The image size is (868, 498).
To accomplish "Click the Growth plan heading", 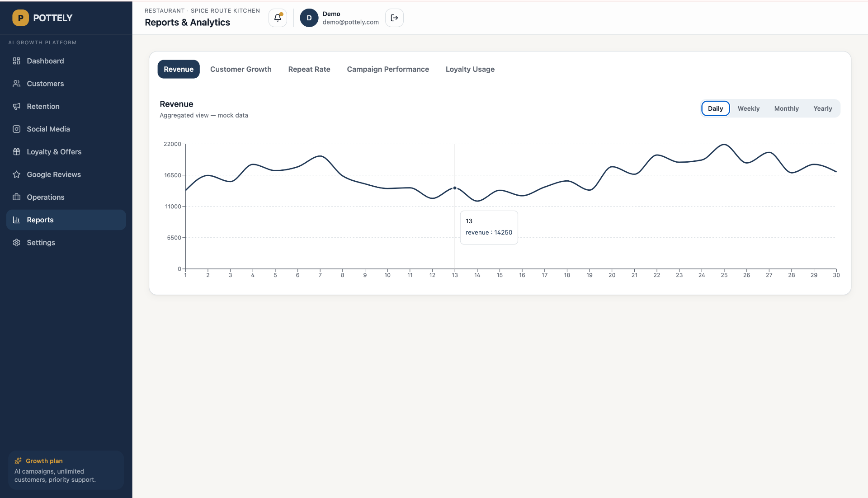I will [44, 461].
